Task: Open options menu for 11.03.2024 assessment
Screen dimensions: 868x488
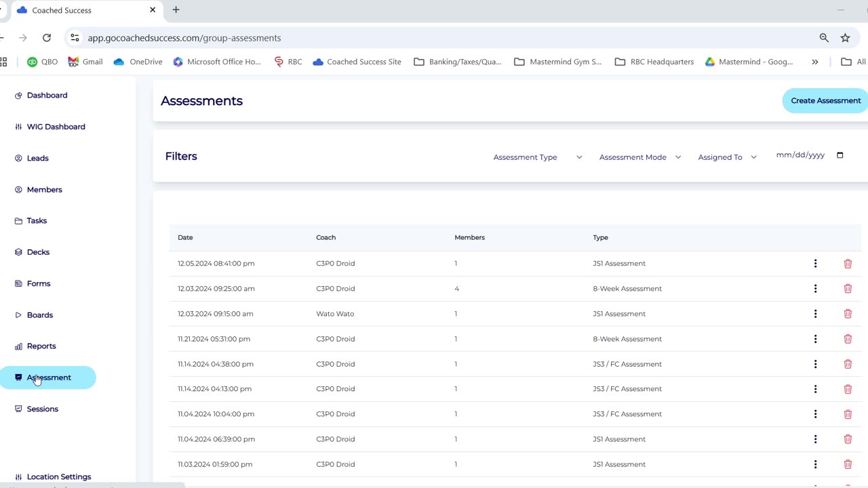Action: [x=815, y=464]
